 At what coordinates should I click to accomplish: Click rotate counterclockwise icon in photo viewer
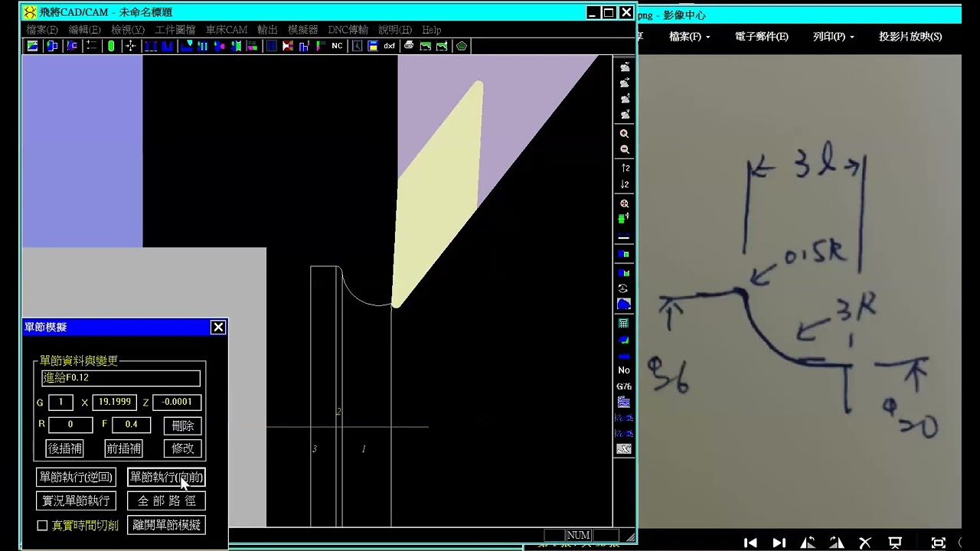[x=808, y=543]
